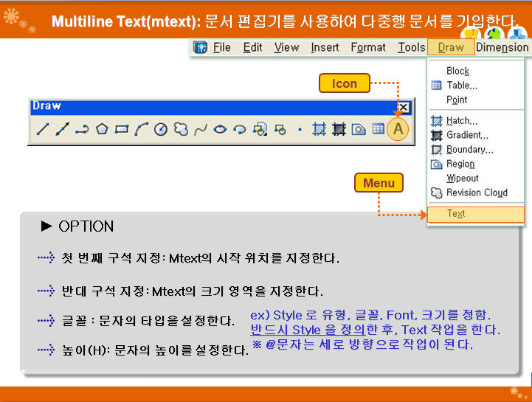Click the Hatch icon in Draw toolbar
The width and height of the screenshot is (532, 402).
tap(319, 129)
